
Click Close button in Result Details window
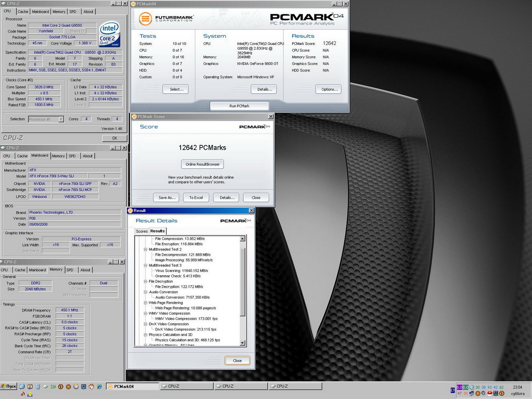[x=237, y=361]
